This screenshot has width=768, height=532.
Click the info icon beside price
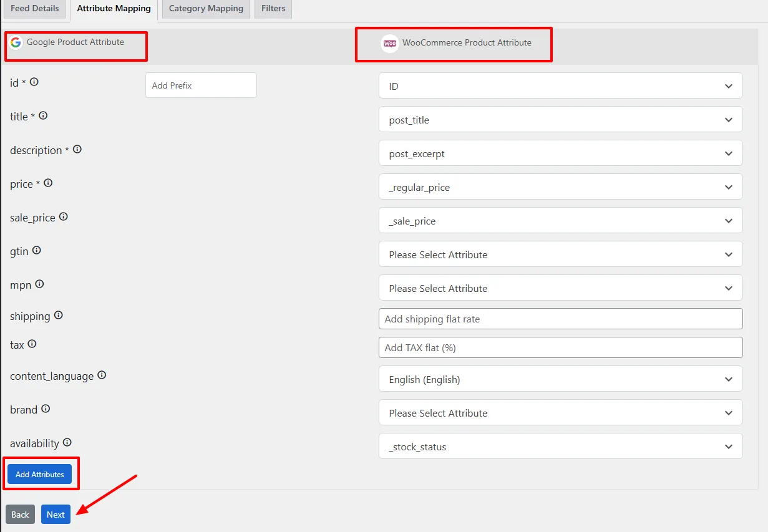(48, 182)
